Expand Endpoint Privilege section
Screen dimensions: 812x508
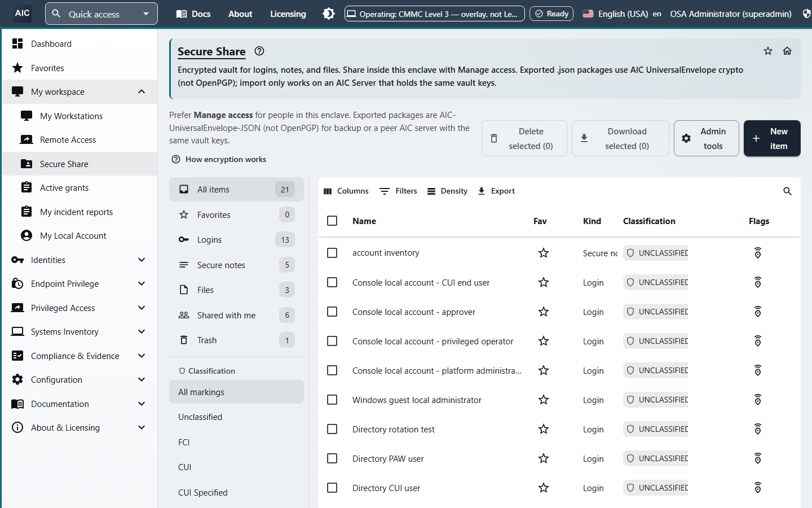coord(80,284)
